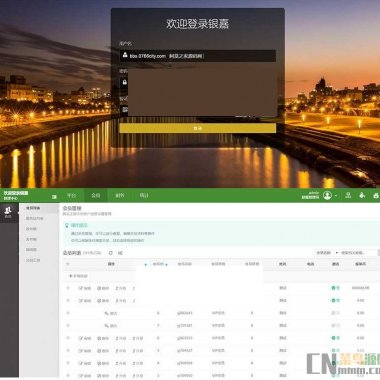Click the admin avatar icon in the header
The image size is (380, 380).
click(327, 195)
